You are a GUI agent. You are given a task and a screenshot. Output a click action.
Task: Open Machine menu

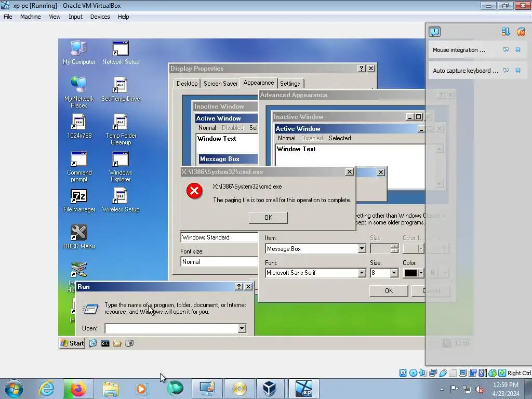[x=30, y=17]
